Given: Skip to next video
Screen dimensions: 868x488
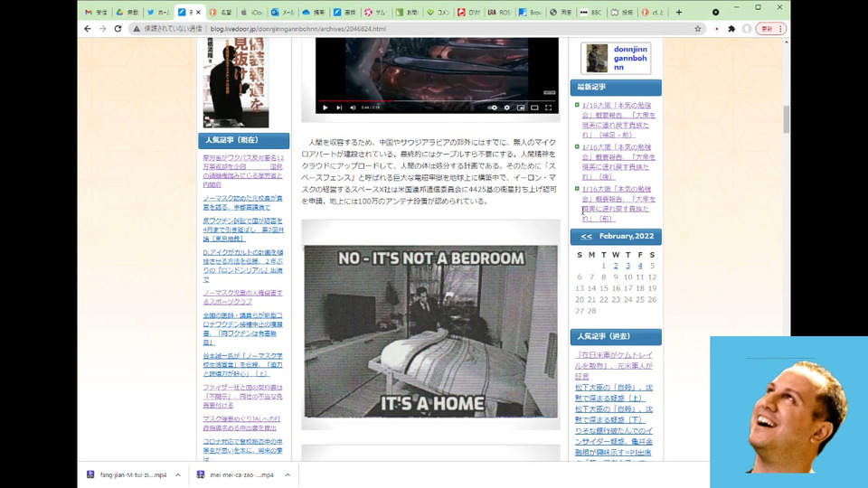Looking at the screenshot, I should 339,108.
